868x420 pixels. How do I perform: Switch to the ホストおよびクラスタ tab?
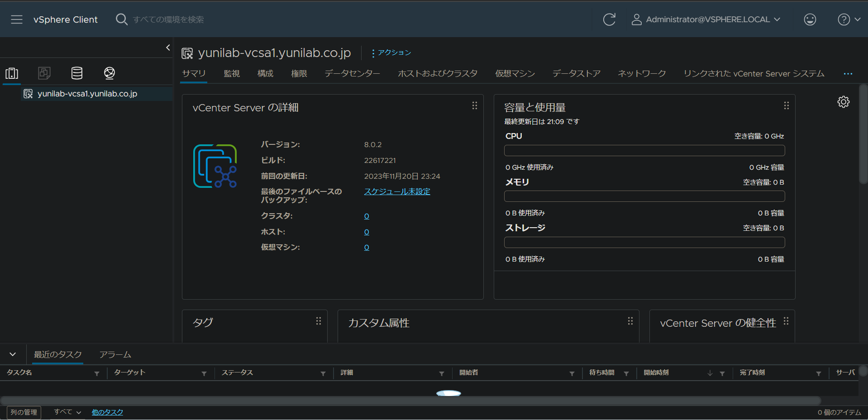click(x=438, y=73)
